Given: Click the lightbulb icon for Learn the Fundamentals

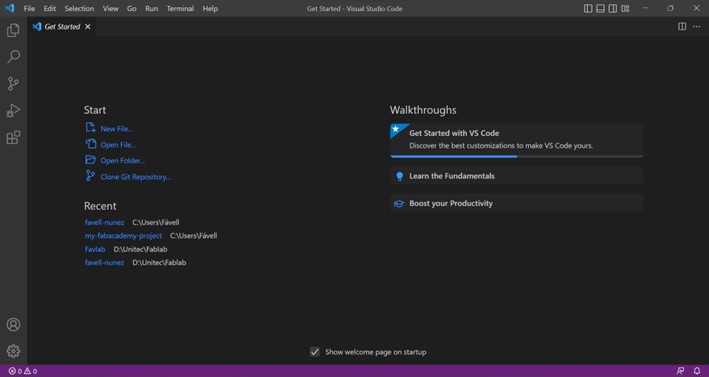Looking at the screenshot, I should pos(399,176).
